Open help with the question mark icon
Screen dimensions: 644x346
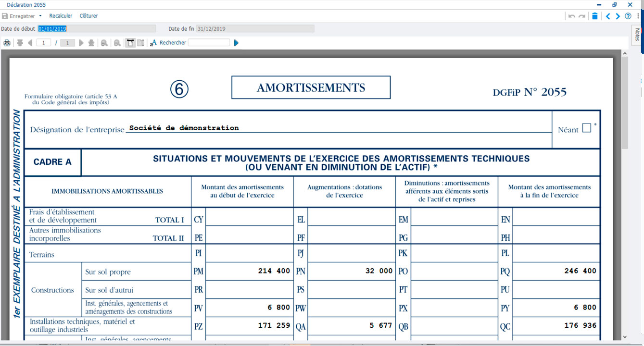click(x=628, y=16)
